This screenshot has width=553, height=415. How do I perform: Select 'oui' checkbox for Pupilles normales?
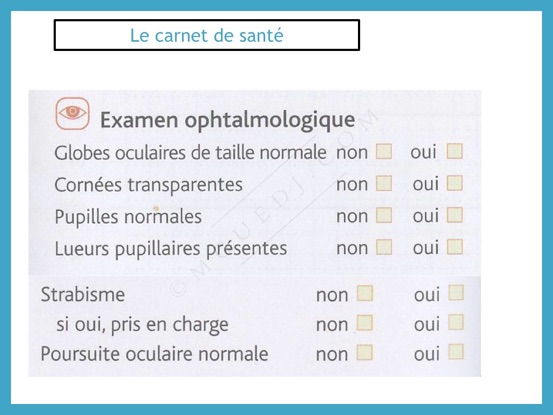455,215
